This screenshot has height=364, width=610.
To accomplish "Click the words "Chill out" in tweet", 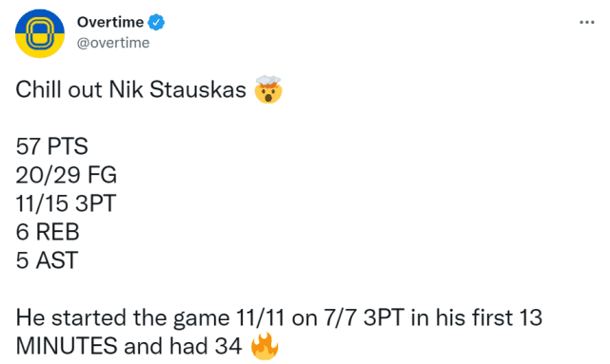I will pyautogui.click(x=59, y=89).
